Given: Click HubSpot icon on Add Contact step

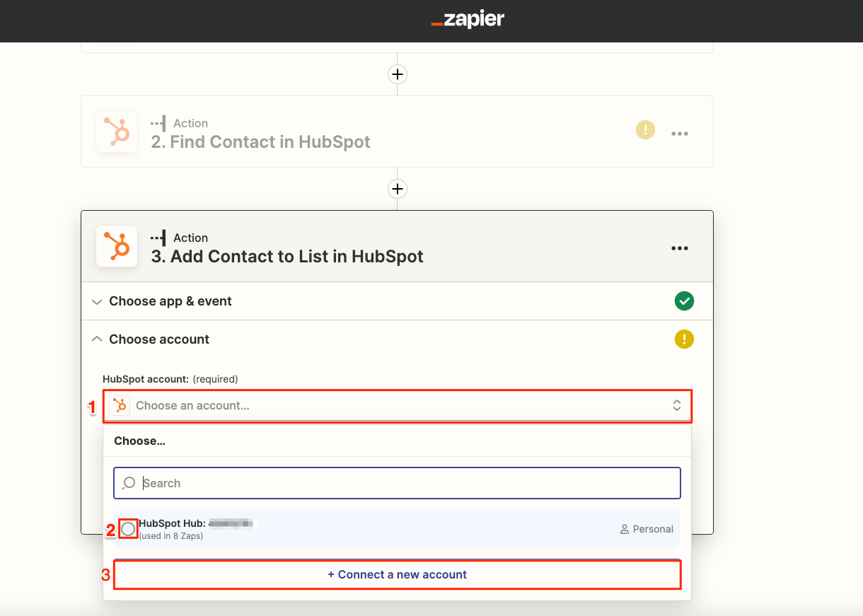Looking at the screenshot, I should tap(117, 246).
